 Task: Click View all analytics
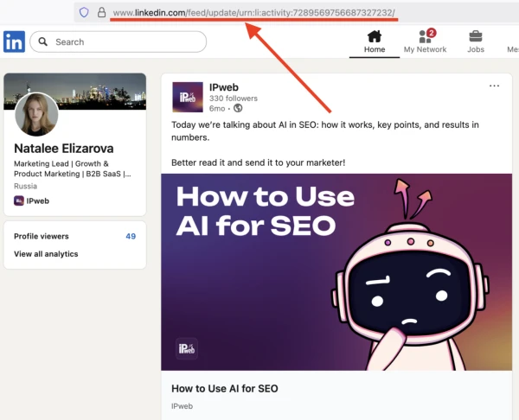(46, 254)
